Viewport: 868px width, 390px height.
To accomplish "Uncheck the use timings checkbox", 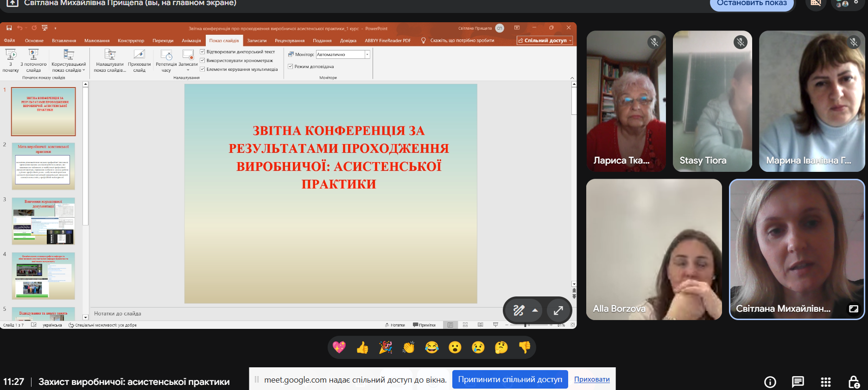I will [202, 60].
